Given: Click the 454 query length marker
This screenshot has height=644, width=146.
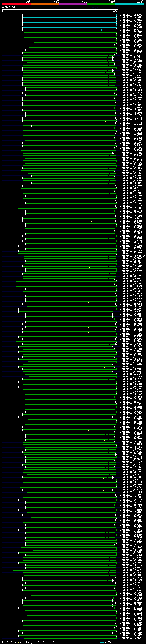Looking at the screenshot, I should coord(115,11).
